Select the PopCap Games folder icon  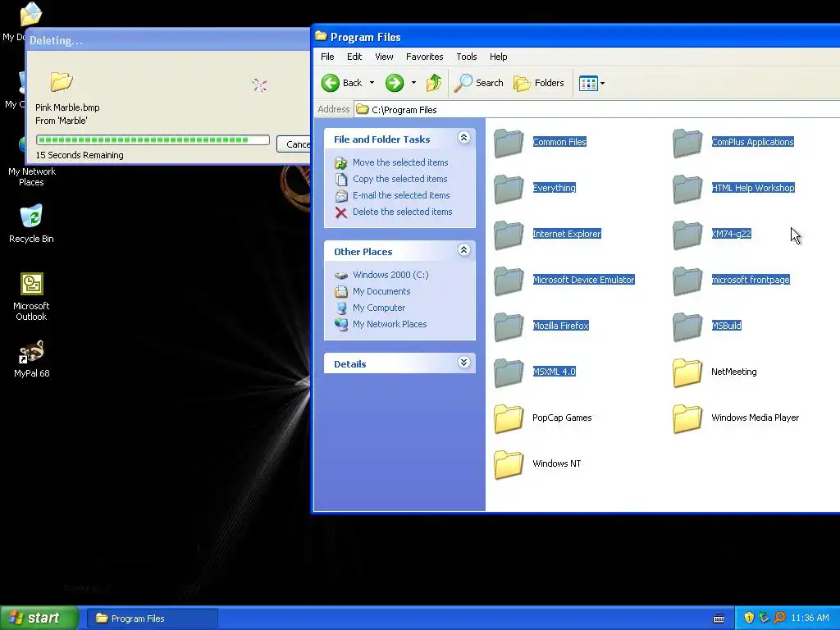coord(509,419)
